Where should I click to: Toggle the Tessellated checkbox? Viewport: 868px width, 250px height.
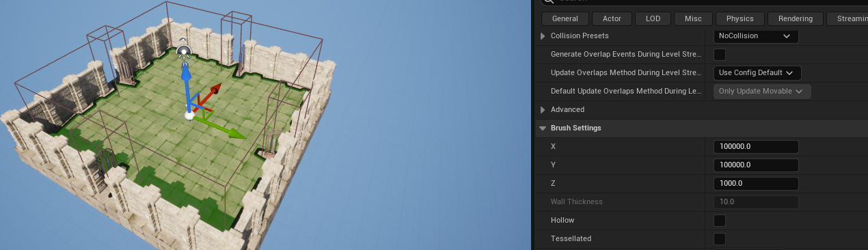(720, 239)
